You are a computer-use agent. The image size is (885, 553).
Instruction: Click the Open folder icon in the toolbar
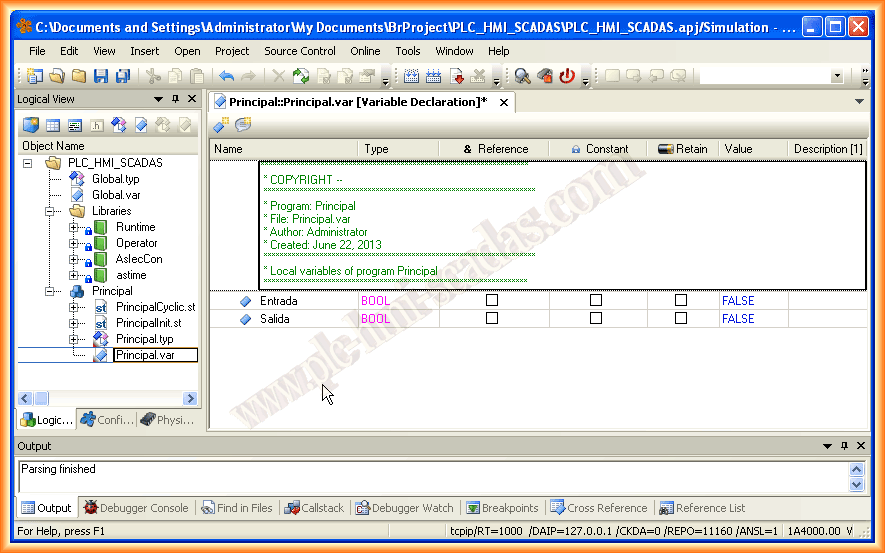point(57,76)
